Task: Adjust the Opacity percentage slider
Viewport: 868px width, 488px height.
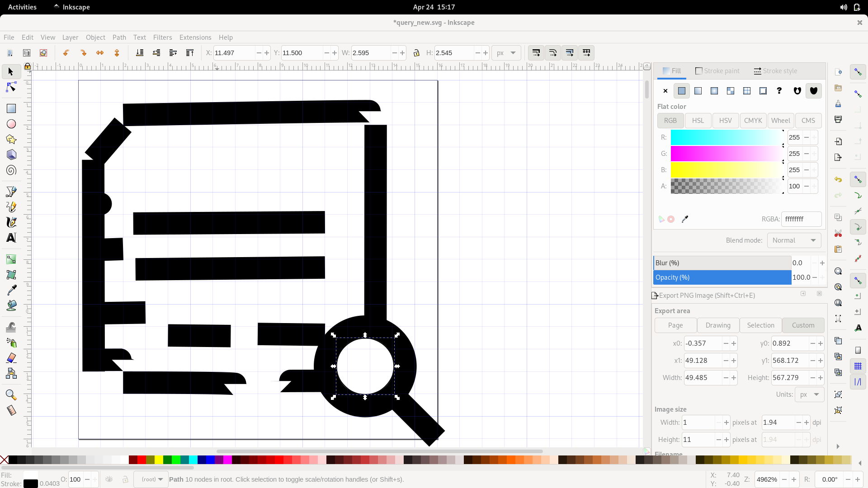Action: point(722,277)
